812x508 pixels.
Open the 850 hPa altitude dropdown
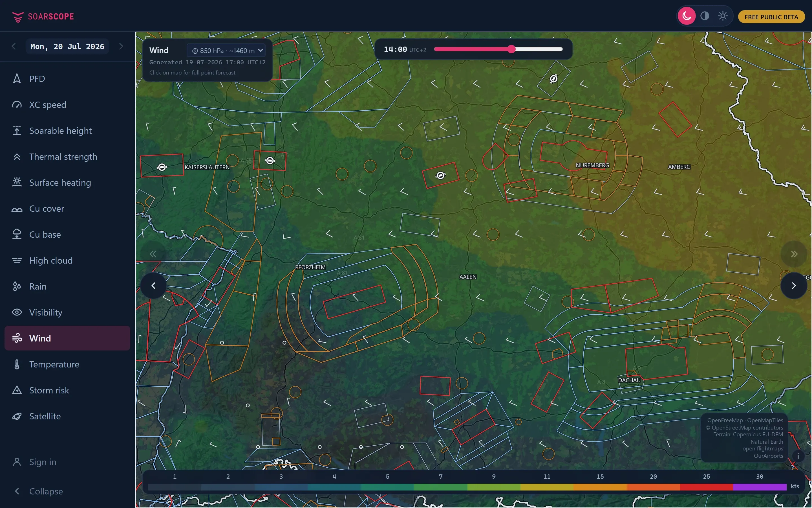(x=226, y=51)
